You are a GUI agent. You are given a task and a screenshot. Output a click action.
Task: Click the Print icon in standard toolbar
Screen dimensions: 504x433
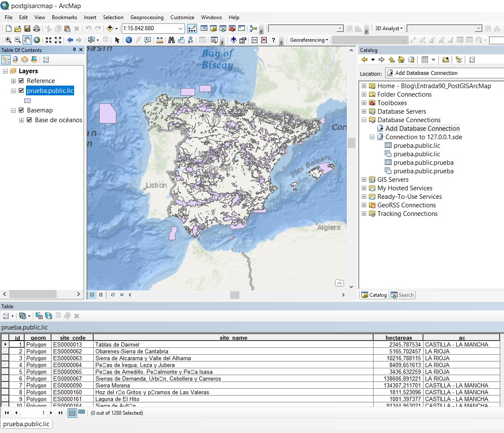37,29
